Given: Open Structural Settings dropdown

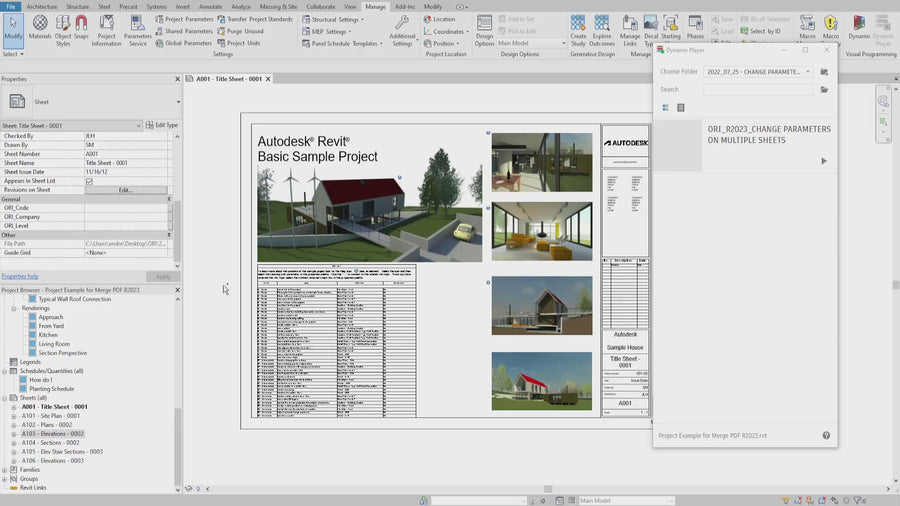Looking at the screenshot, I should [x=333, y=19].
